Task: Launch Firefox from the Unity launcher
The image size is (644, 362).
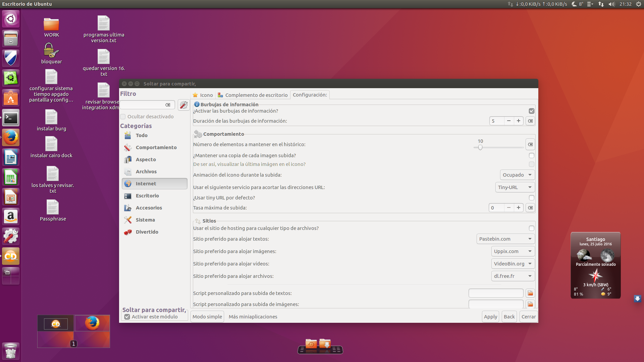Action: point(11,138)
